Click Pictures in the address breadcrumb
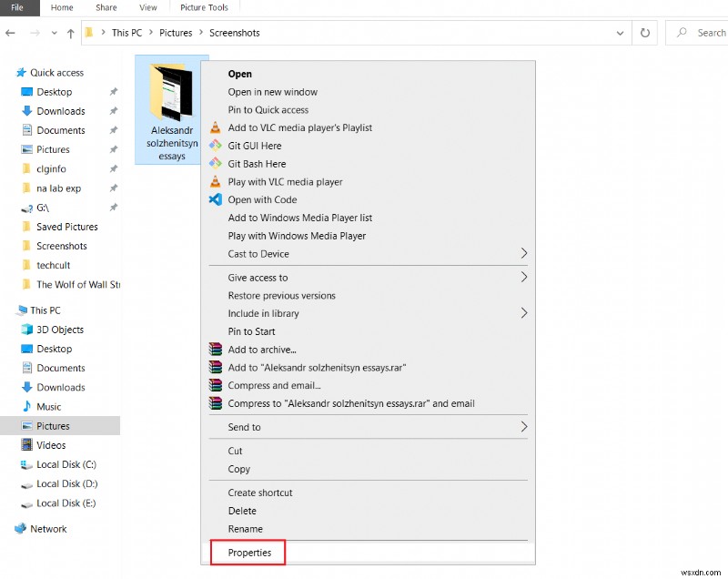The image size is (728, 579). [x=176, y=33]
